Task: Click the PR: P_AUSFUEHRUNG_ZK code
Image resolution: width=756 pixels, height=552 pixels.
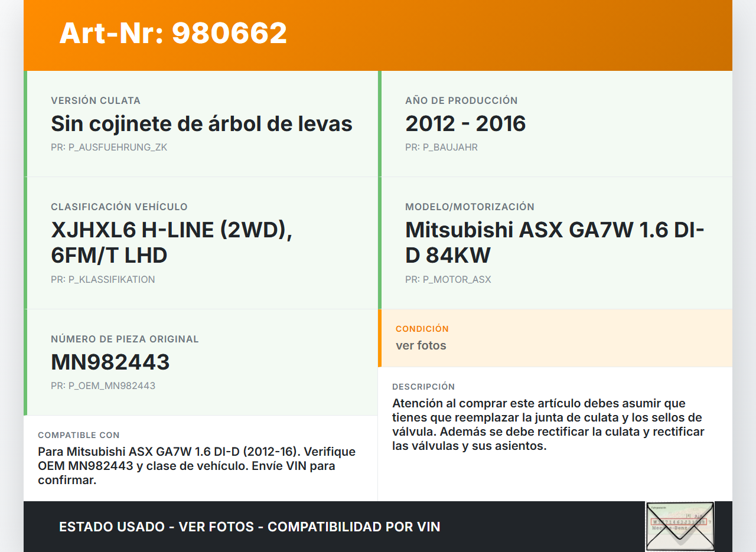Action: (109, 147)
